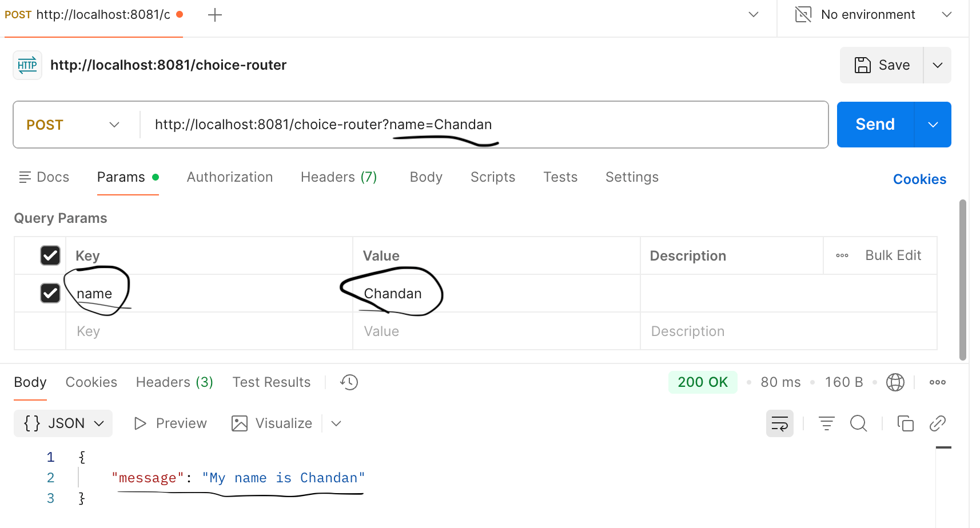The image size is (980, 528).
Task: Uncheck the select-all params checkbox
Action: click(50, 255)
